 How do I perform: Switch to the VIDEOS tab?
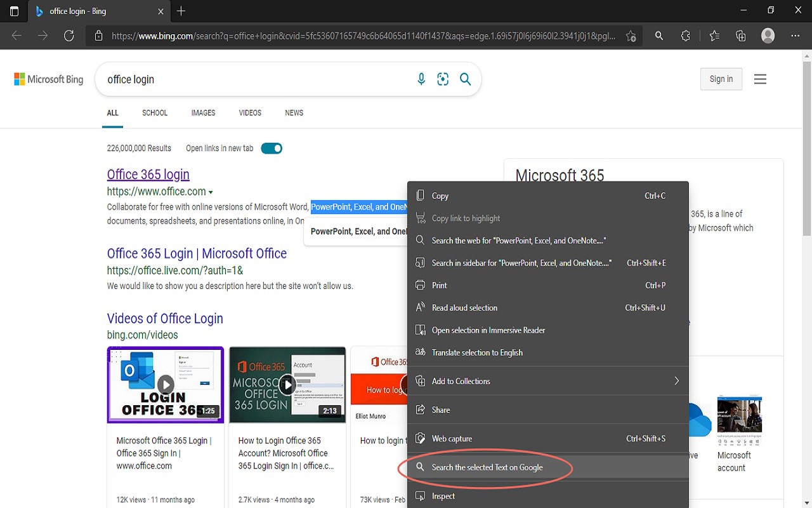(x=250, y=113)
